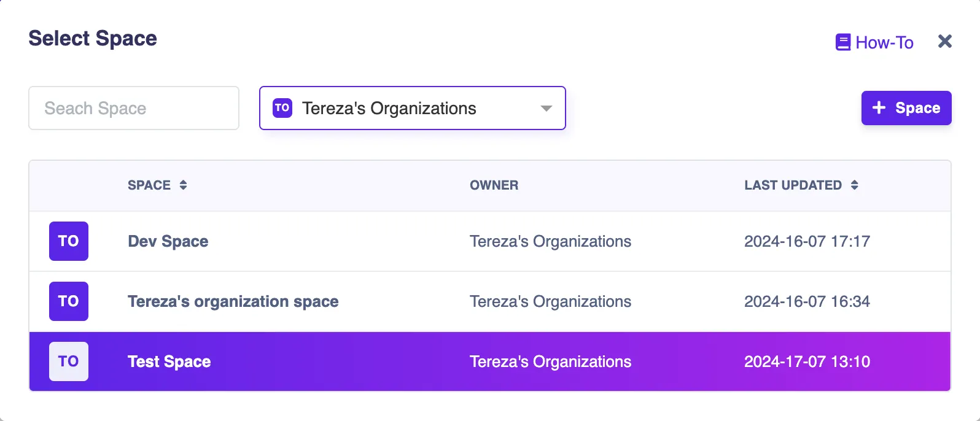The height and width of the screenshot is (421, 980).
Task: Click the TO avatar for Tereza's organization space
Action: point(69,301)
